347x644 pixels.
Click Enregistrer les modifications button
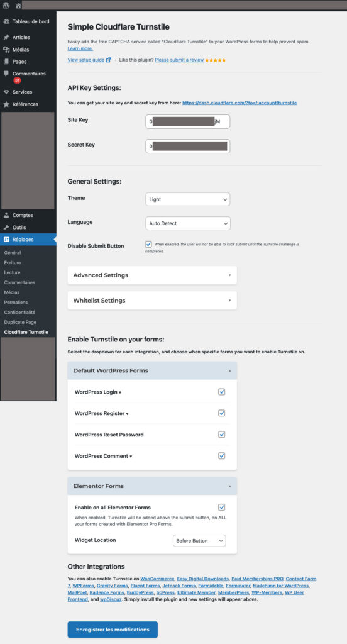pos(113,630)
